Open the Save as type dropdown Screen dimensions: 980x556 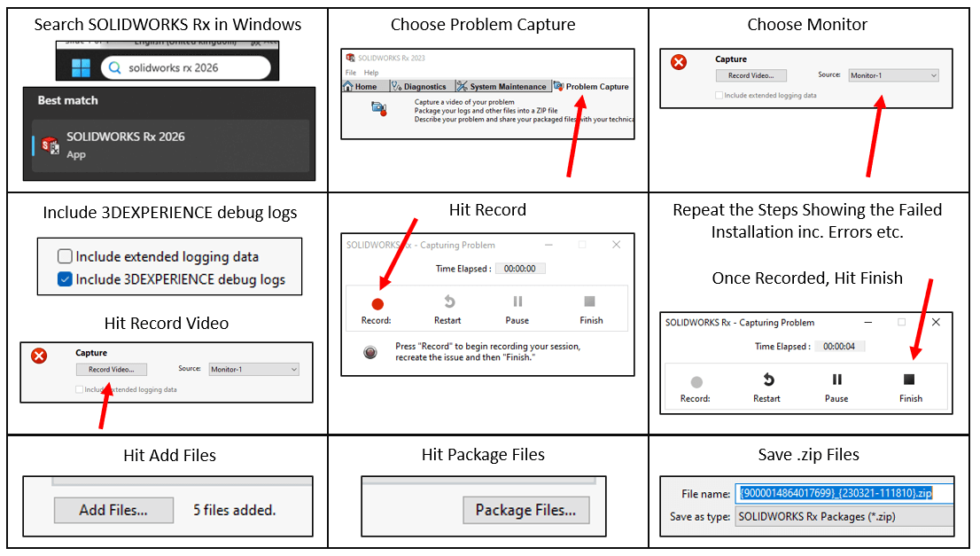(x=844, y=515)
